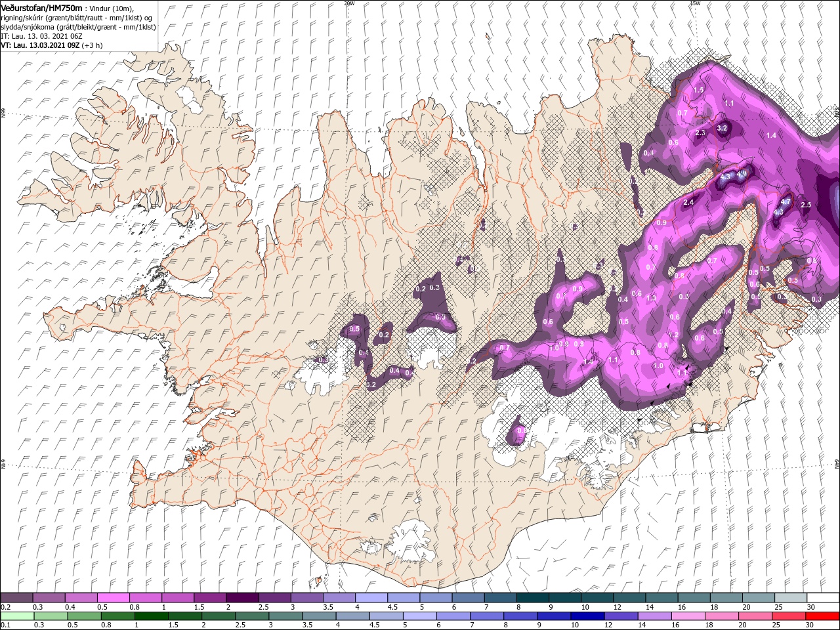The height and width of the screenshot is (630, 840).
Task: Click light green lower swatch between 0.1 and 0.3
Action: tap(17, 616)
